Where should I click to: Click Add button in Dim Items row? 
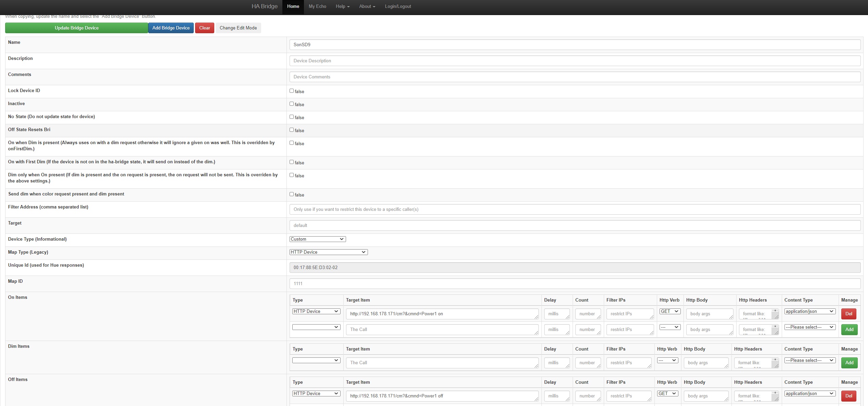click(849, 363)
